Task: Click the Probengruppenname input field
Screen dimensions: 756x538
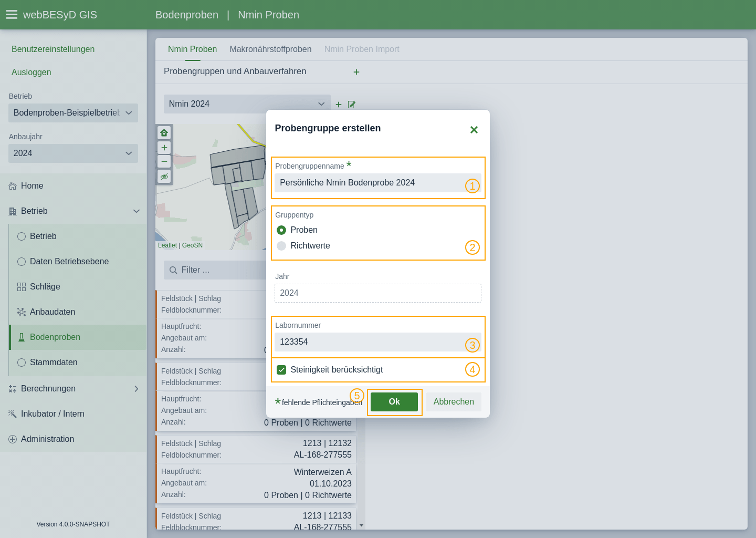Action: click(x=378, y=183)
